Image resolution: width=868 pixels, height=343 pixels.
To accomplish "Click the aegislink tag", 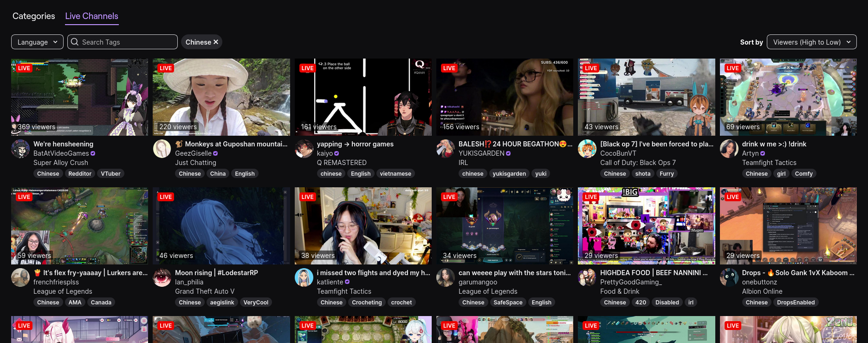I will (222, 302).
